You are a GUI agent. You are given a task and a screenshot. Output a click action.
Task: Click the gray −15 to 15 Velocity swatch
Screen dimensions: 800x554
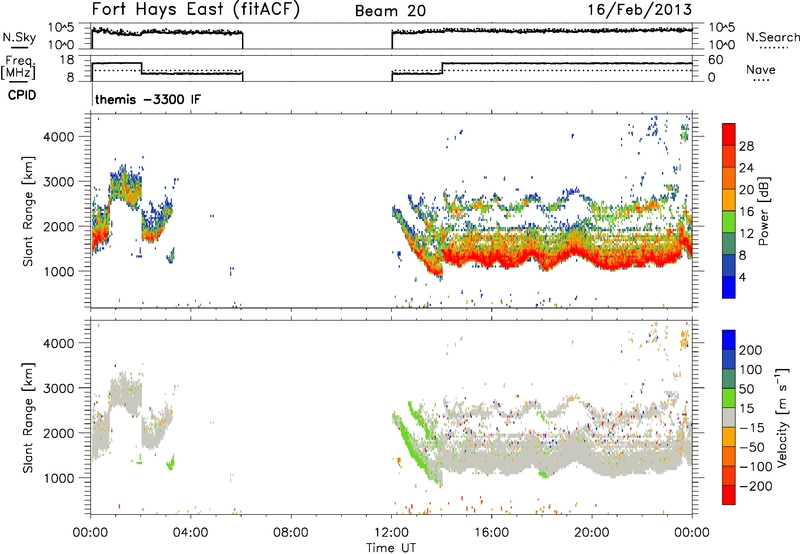[729, 418]
